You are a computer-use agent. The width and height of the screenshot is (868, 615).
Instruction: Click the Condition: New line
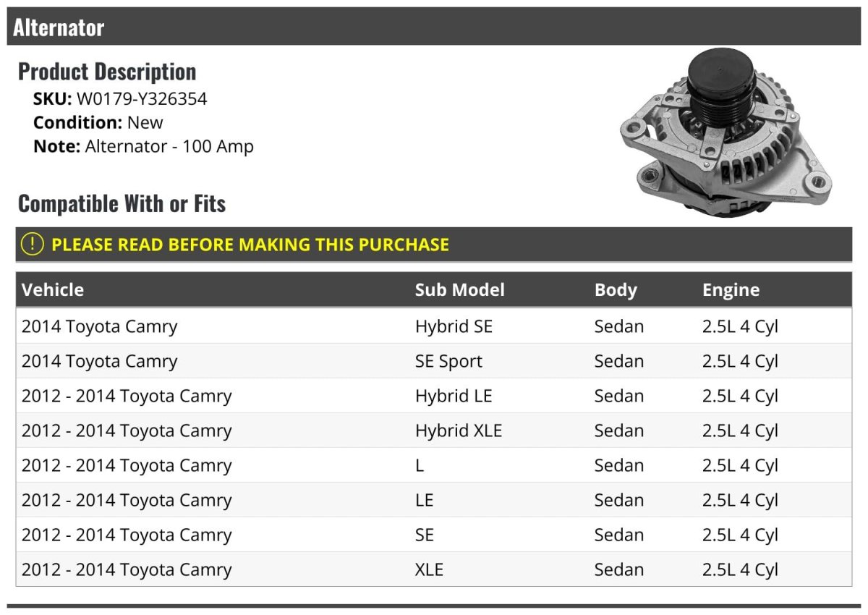point(98,122)
